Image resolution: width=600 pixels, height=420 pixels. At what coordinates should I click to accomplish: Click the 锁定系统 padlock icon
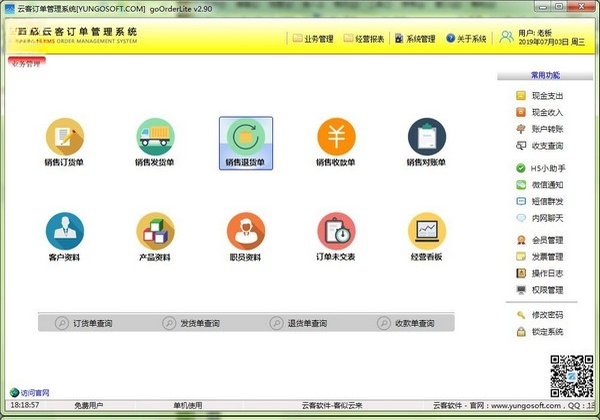[x=521, y=332]
